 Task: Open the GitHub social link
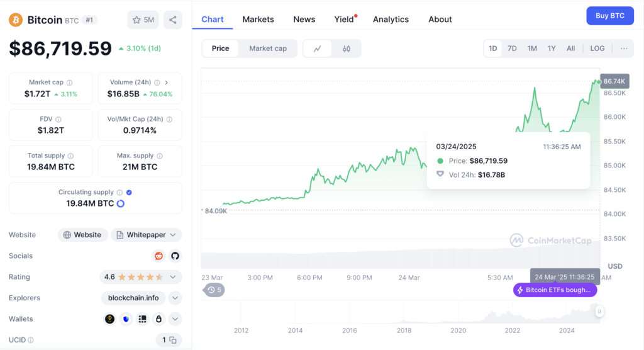tap(175, 256)
